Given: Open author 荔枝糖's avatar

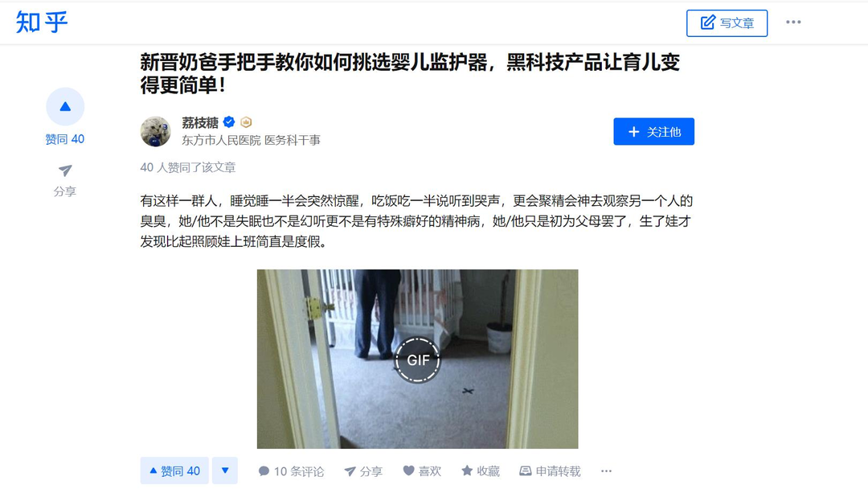Looking at the screenshot, I should [x=156, y=132].
